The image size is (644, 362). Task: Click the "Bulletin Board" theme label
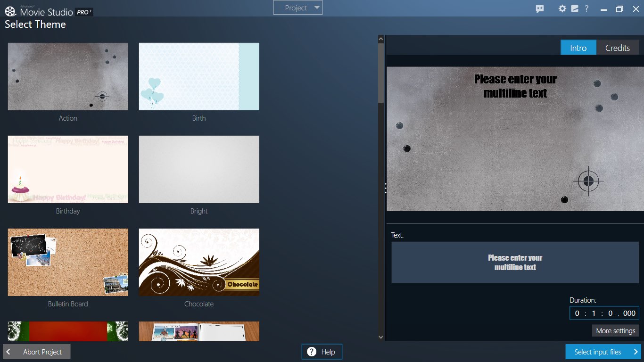pos(68,304)
